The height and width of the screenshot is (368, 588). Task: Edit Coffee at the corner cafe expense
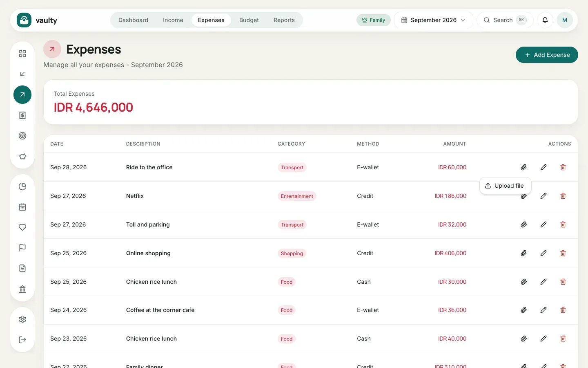point(543,310)
